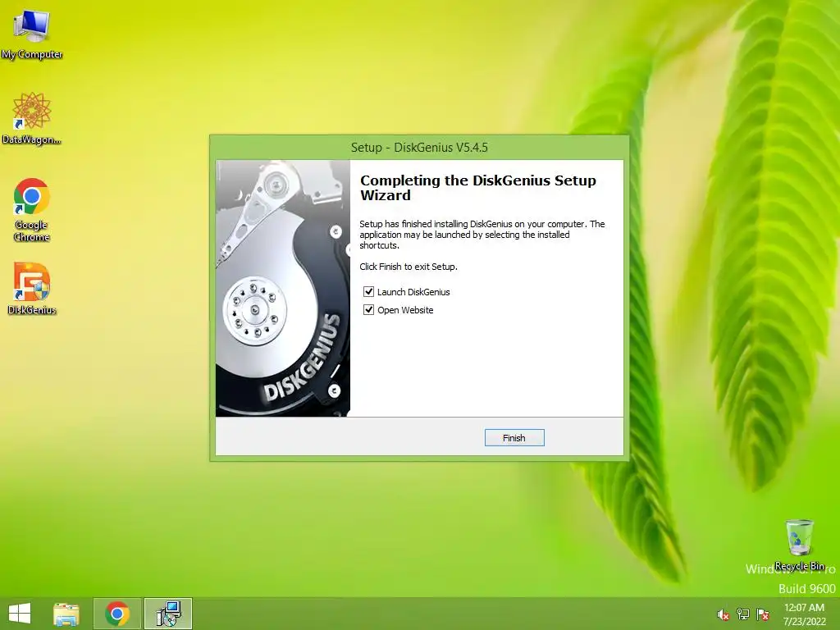This screenshot has height=630, width=840.
Task: Uncheck the Open Website checkbox
Action: pos(368,309)
